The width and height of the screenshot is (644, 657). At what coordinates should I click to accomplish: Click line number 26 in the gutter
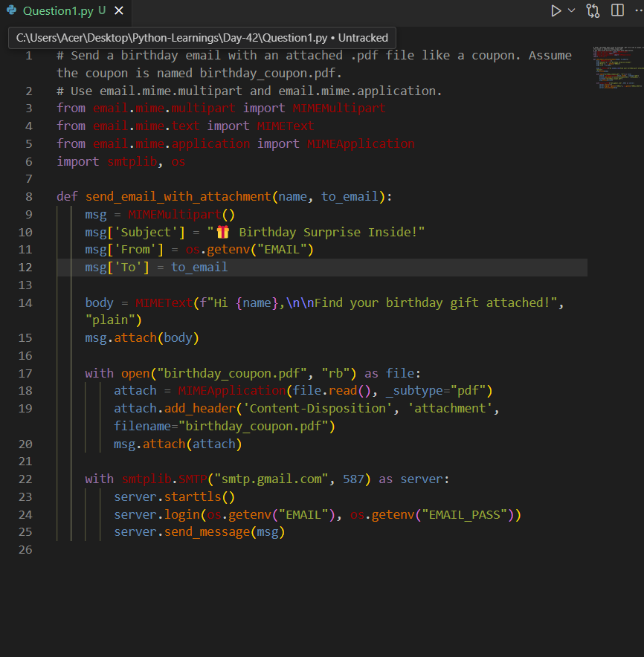25,550
